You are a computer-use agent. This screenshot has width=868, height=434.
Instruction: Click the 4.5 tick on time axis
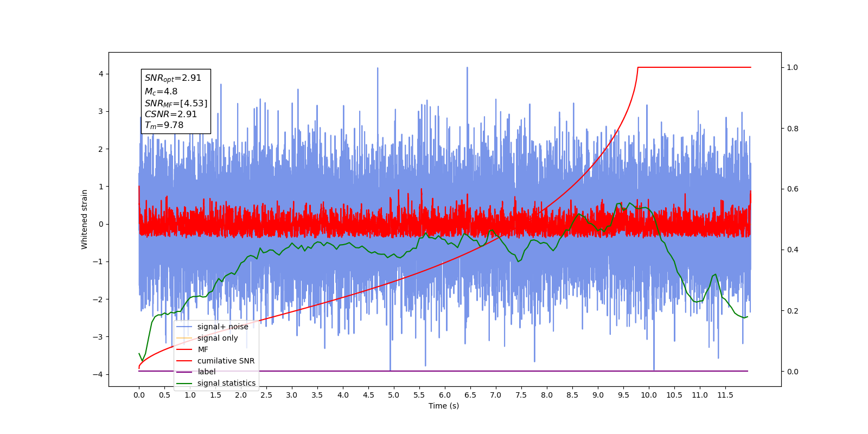368,395
